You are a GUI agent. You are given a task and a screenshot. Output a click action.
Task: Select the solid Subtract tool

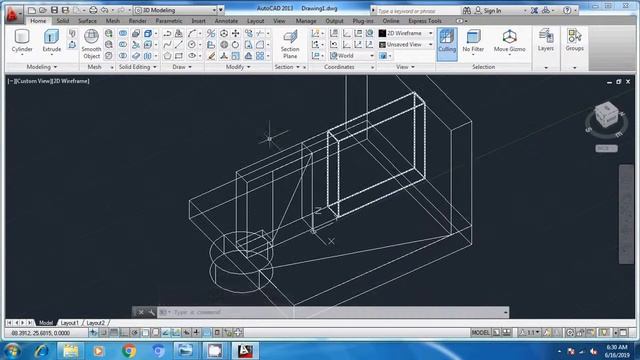[123, 44]
